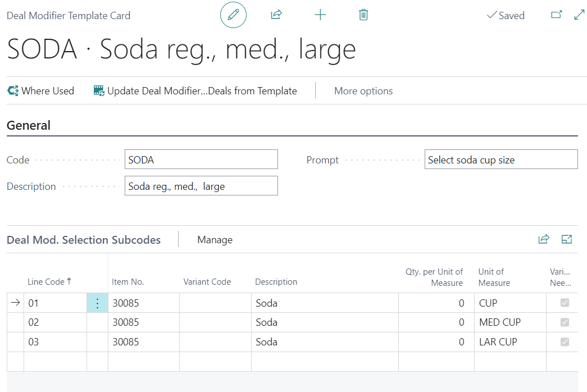Open card in new window icon
587x392 pixels.
[x=556, y=15]
